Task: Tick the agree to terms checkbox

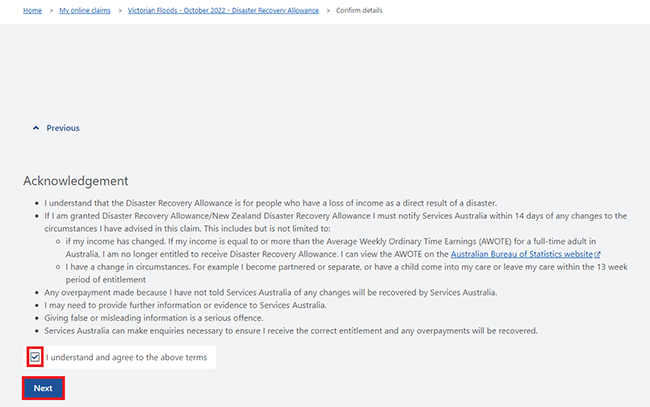Action: coord(35,357)
